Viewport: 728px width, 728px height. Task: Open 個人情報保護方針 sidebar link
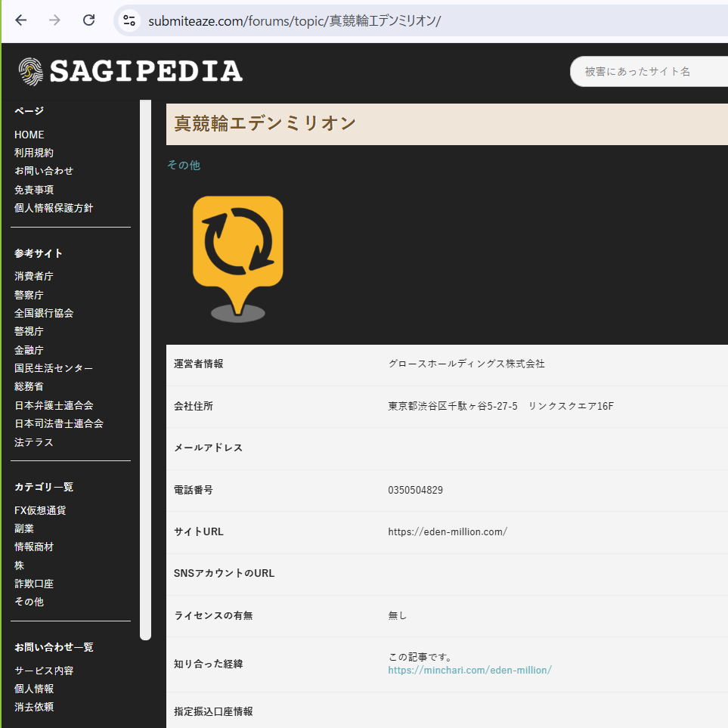click(54, 208)
